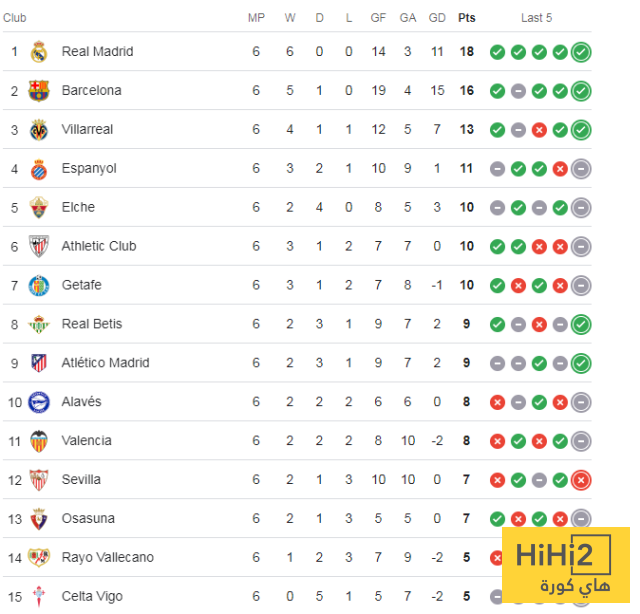Click the Real Madrid club crest
Screen dimensions: 640x614
tap(39, 52)
